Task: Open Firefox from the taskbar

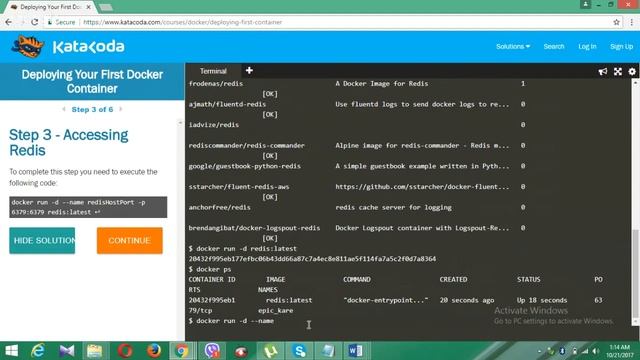Action: (x=154, y=351)
